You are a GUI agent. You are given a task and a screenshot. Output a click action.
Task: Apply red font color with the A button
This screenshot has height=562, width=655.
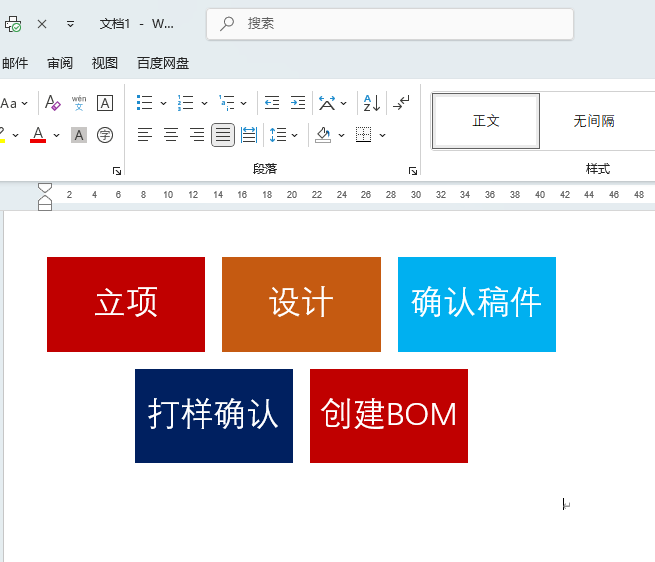38,135
